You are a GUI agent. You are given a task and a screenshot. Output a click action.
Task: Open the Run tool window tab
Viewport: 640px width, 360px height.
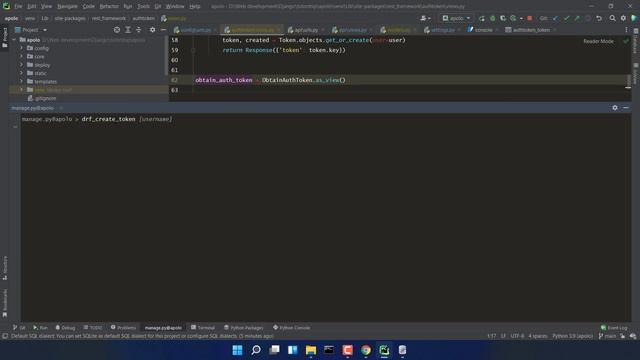tap(40, 328)
